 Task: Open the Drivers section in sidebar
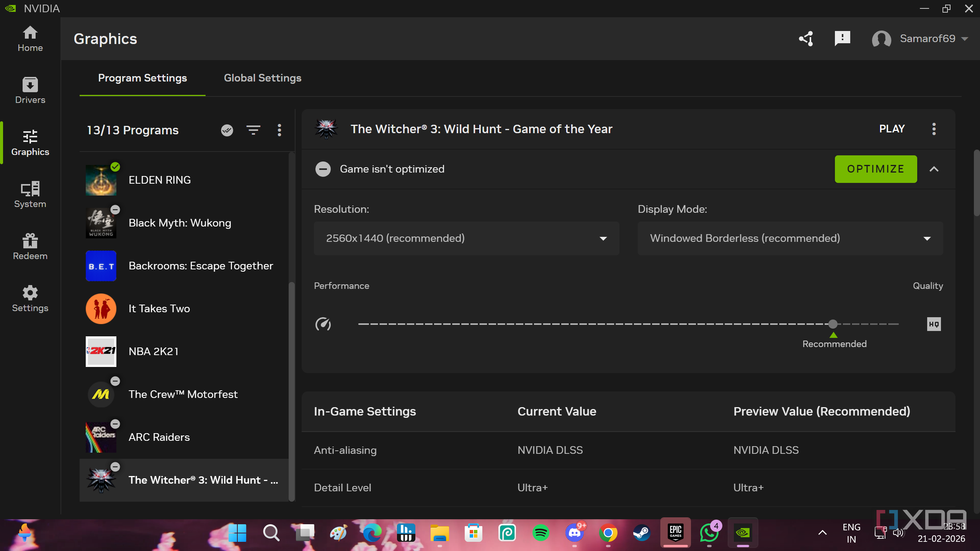(30, 90)
